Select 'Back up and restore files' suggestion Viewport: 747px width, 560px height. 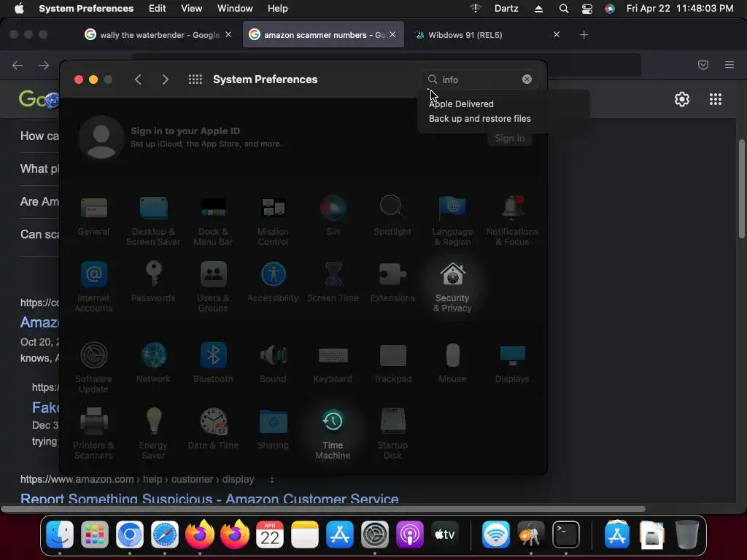pyautogui.click(x=480, y=119)
